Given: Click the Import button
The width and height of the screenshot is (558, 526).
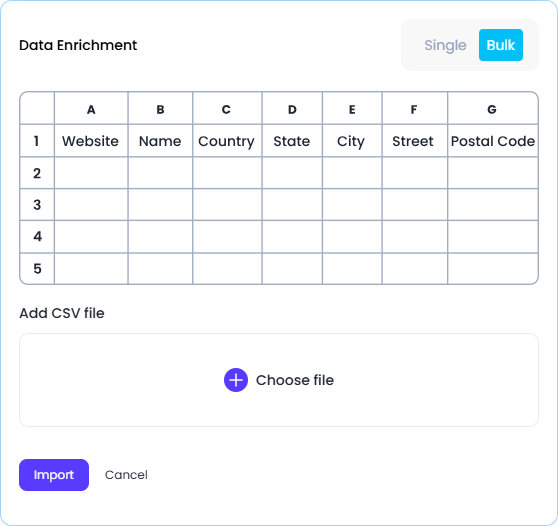Looking at the screenshot, I should pyautogui.click(x=54, y=475).
